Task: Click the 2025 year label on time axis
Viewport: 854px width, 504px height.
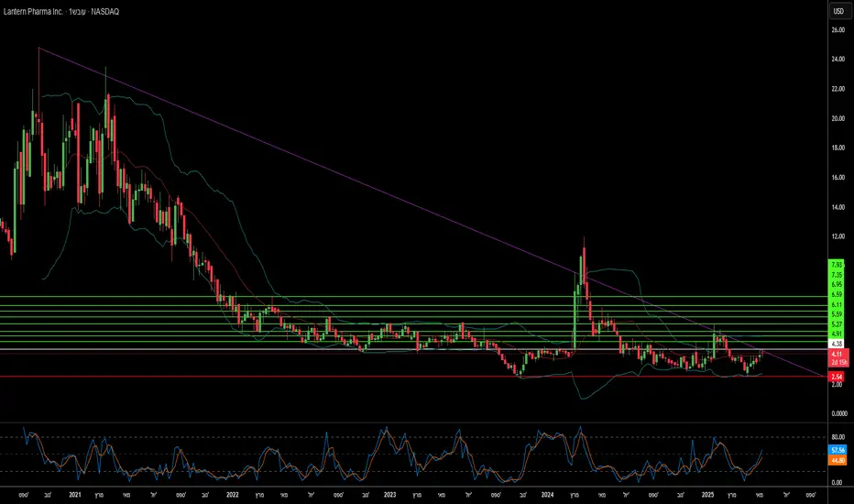Action: pos(706,493)
